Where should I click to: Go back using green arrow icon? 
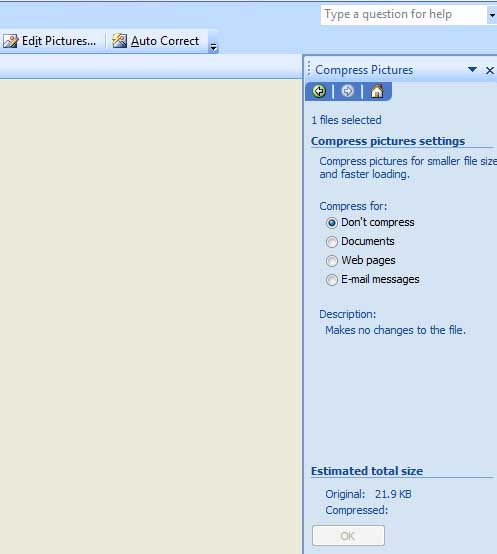point(319,92)
